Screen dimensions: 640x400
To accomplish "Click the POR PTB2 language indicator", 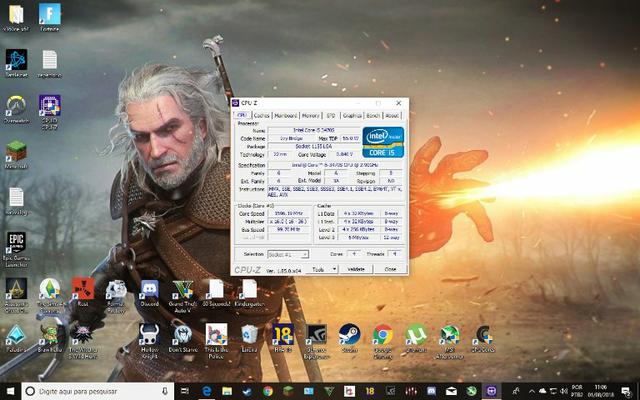I will click(x=577, y=391).
